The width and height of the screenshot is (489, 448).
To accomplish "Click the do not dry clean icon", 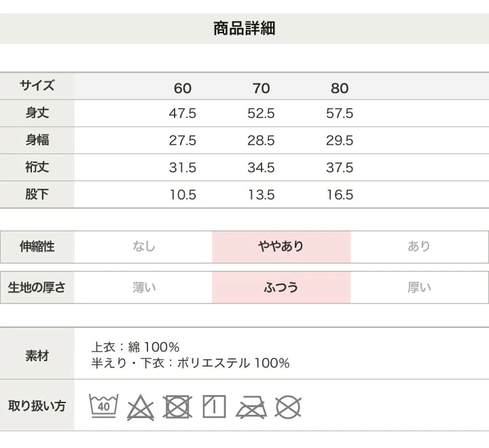I will coord(288,407).
